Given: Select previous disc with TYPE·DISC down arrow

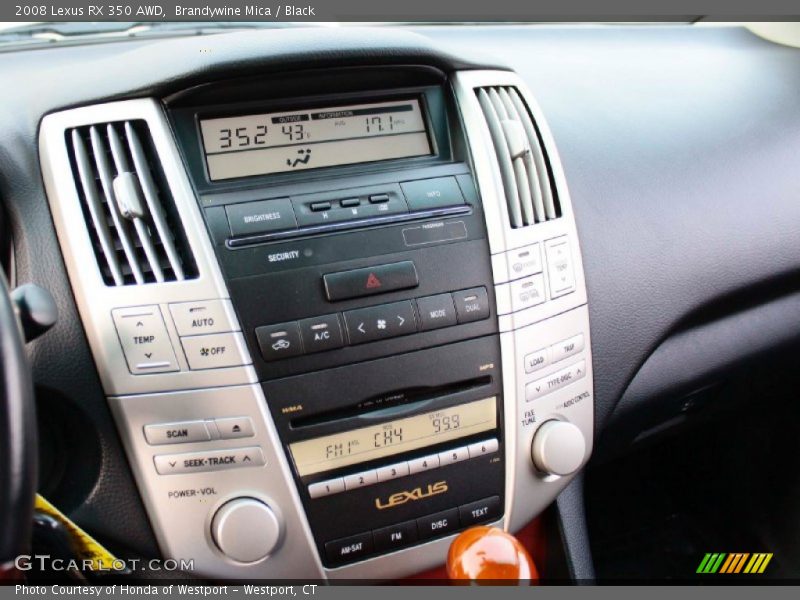Looking at the screenshot, I should [537, 391].
